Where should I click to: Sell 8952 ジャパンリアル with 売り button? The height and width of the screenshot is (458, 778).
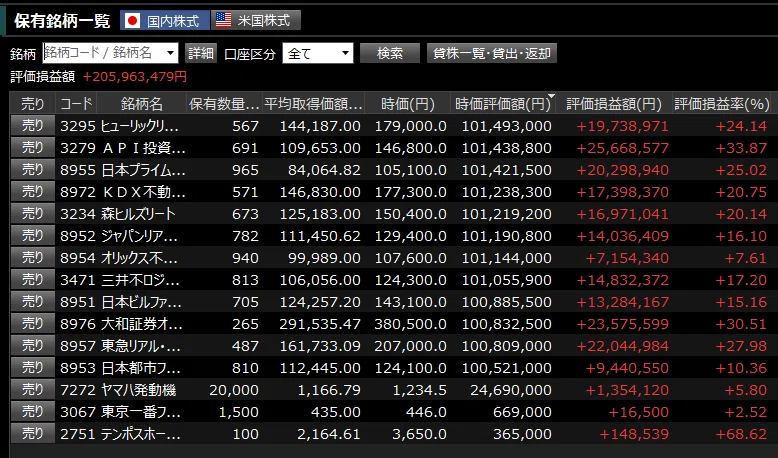[x=33, y=236]
